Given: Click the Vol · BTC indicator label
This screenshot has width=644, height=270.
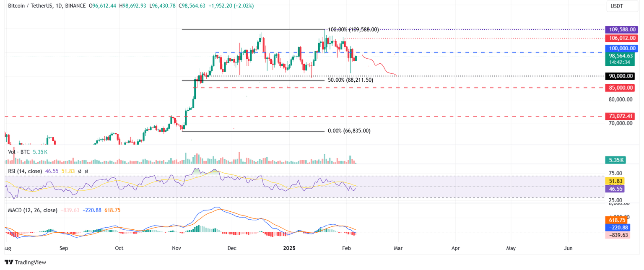Looking at the screenshot, I should [19, 152].
